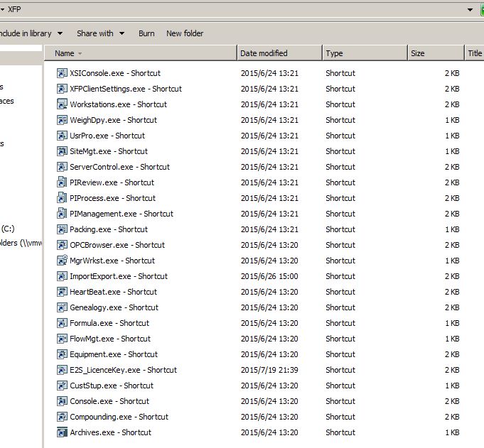Select file name "HeartBeat.exe - Shortcut"
Viewport: 484px width, 448px height.
click(113, 292)
